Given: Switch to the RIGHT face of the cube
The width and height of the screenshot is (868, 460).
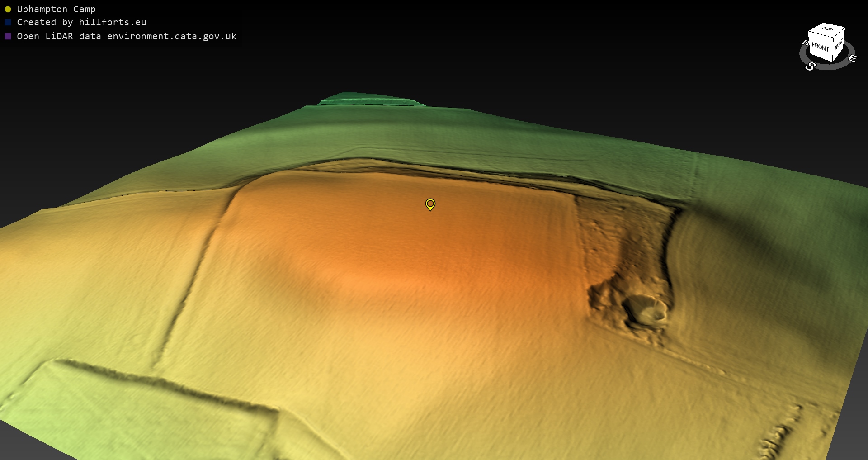Looking at the screenshot, I should click(x=839, y=45).
